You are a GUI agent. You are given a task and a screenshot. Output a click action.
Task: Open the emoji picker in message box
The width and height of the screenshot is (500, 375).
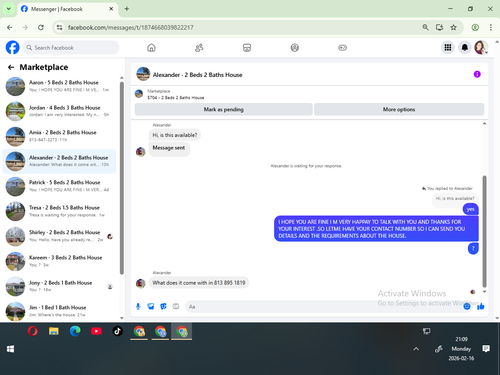[467, 306]
